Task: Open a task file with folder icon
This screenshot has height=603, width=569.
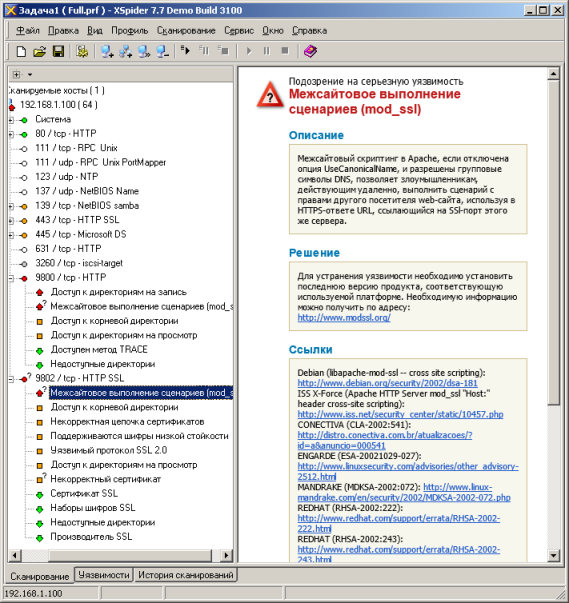Action: 39,51
